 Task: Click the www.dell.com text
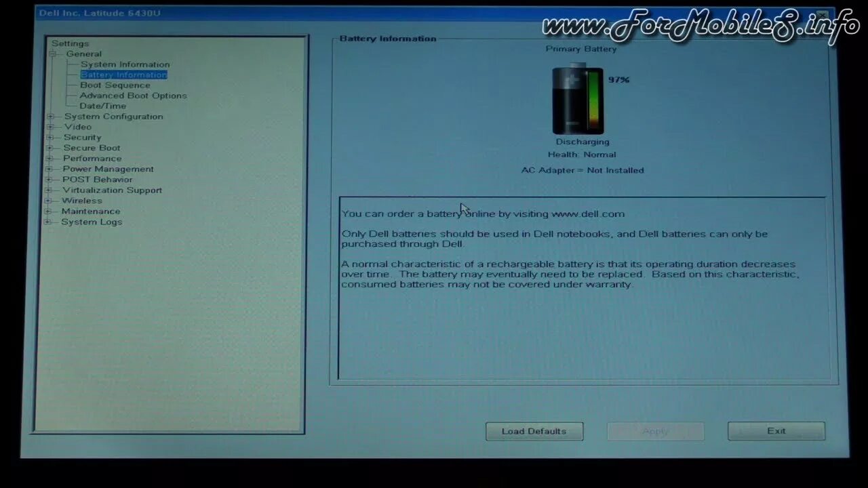click(588, 214)
